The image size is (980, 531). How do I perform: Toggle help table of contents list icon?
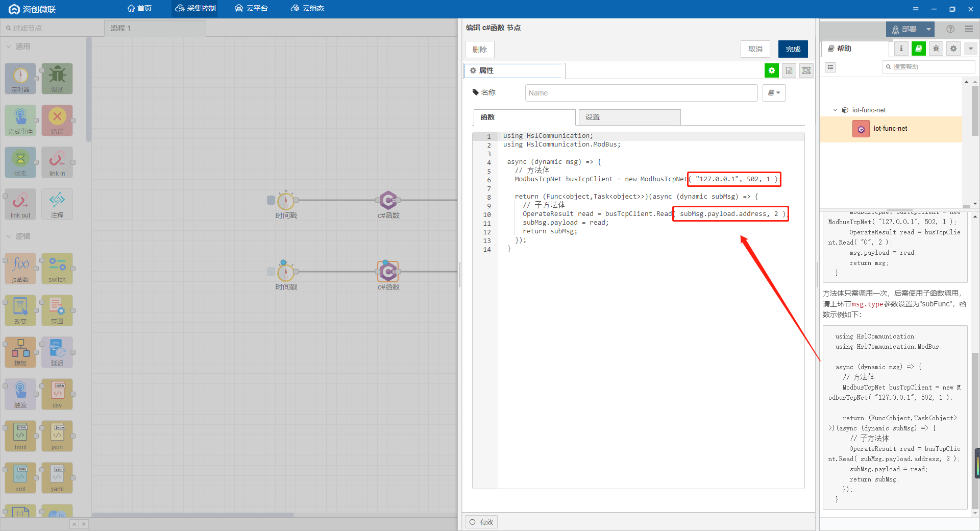tap(830, 67)
